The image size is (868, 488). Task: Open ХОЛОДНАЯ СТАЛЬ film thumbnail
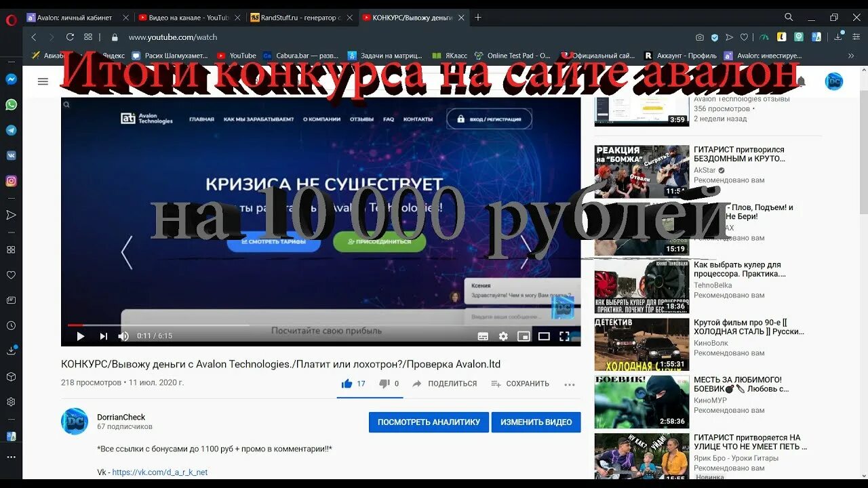coord(642,344)
